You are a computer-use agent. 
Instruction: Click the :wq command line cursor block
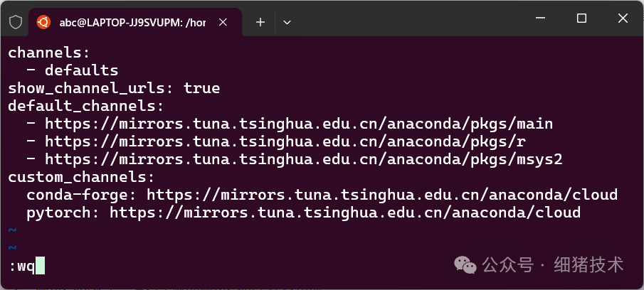click(x=40, y=266)
